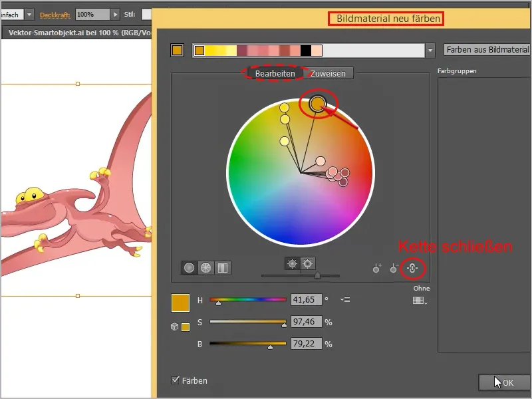Open swatch library limit menu under Ohne
Image resolution: width=532 pixels, height=399 pixels.
pos(420,301)
